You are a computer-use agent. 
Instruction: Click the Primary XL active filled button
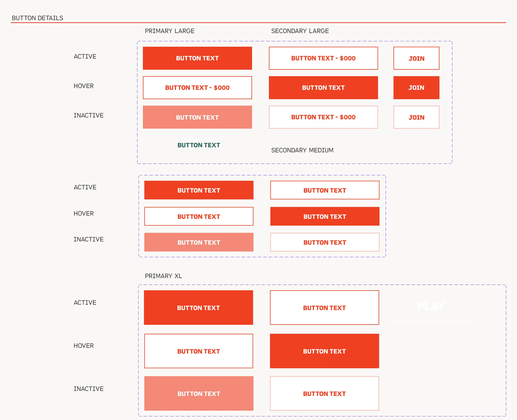198,307
